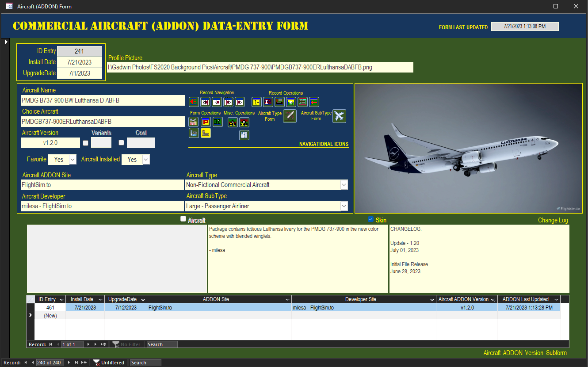Open the Aircraft SubType Form icon
Viewport: 588px width, 367px height.
(339, 116)
